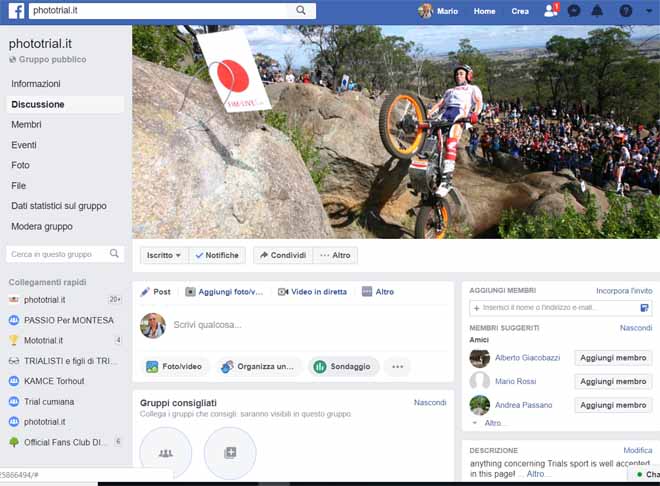The width and height of the screenshot is (660, 486).
Task: Toggle the Notifiche button
Action: tap(217, 255)
